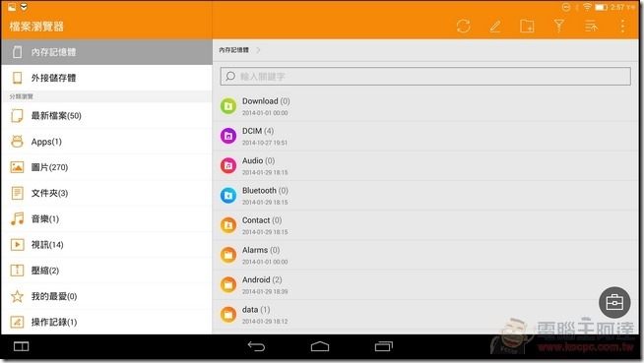Open the Contact folder
This screenshot has width=644, height=363.
pyautogui.click(x=425, y=225)
